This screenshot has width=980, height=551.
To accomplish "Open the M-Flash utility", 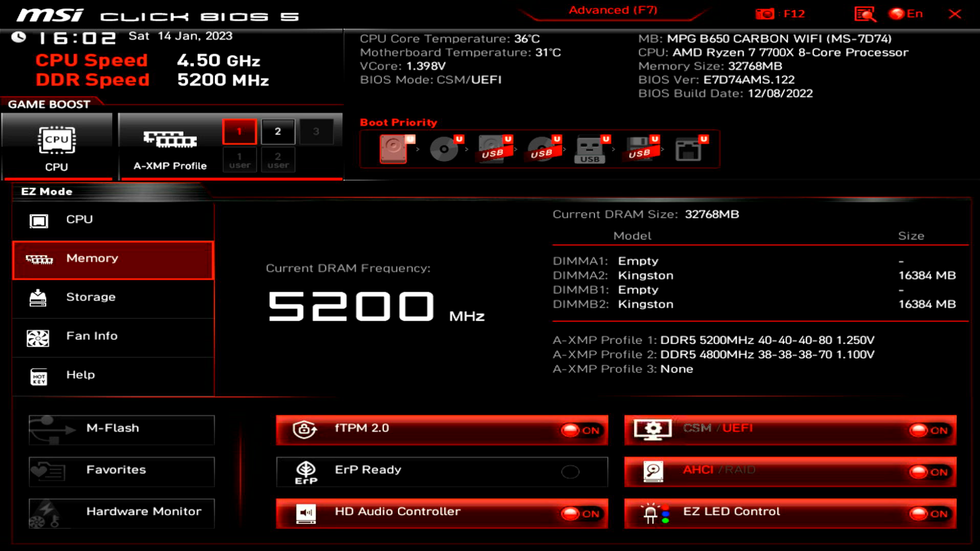I will point(121,429).
